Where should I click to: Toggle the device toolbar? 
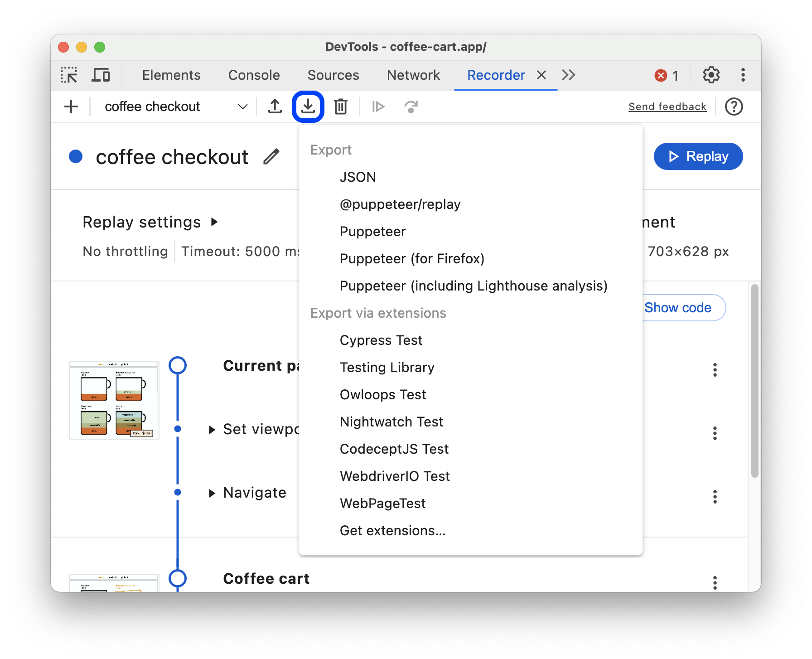101,75
